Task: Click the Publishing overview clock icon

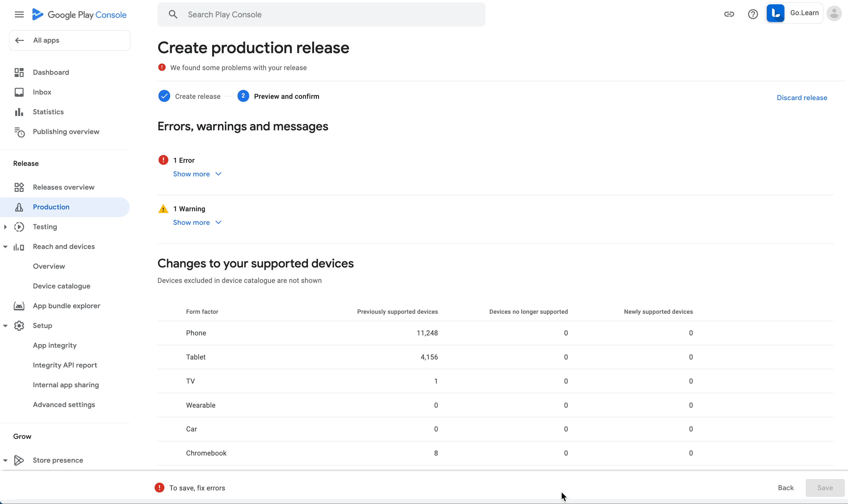Action: click(x=19, y=132)
